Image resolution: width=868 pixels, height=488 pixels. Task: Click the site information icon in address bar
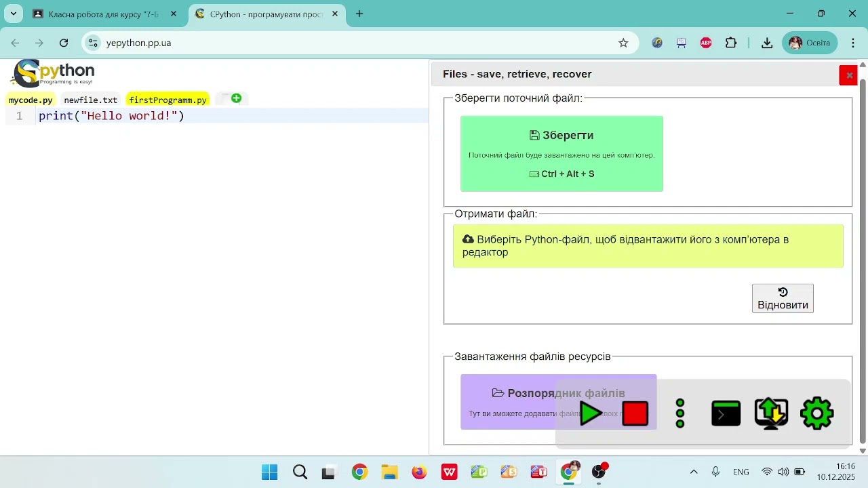[x=93, y=43]
